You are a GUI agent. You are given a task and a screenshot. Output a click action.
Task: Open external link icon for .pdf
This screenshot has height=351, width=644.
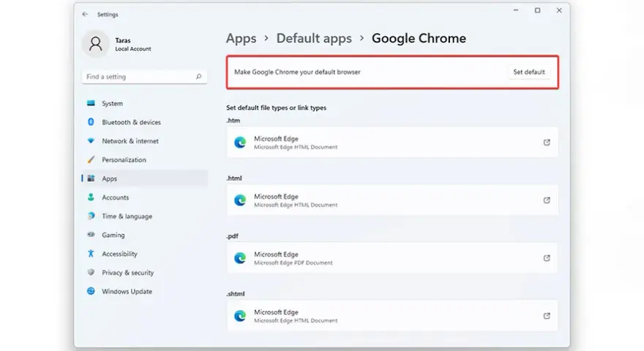(x=547, y=258)
